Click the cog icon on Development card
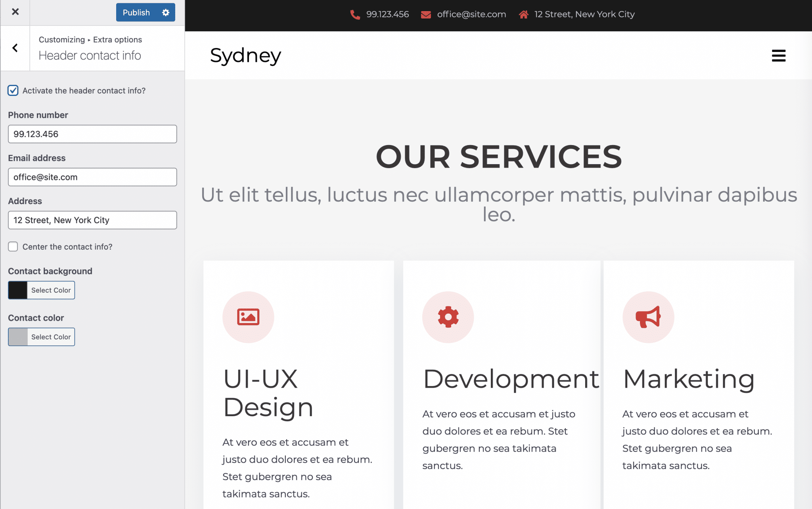Screen dimensions: 812x509 tap(448, 317)
